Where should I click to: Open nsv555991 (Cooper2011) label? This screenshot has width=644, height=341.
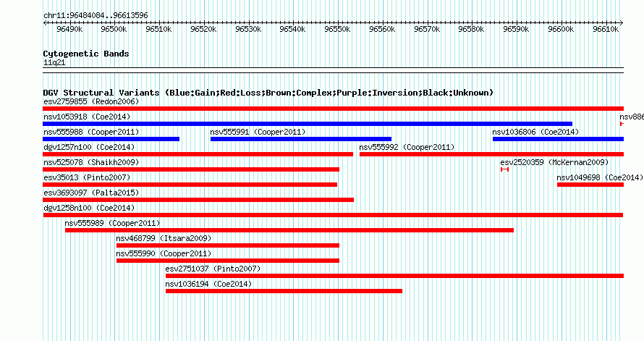point(258,132)
